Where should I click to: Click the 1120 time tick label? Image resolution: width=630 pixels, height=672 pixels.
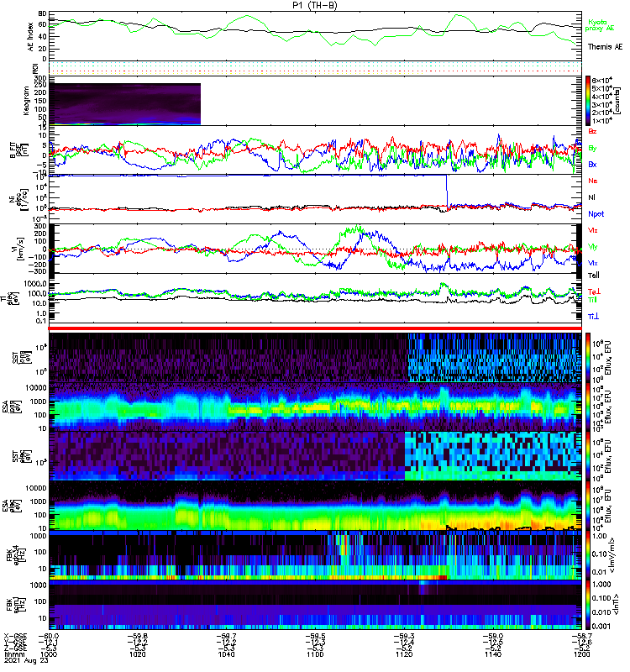[404, 654]
